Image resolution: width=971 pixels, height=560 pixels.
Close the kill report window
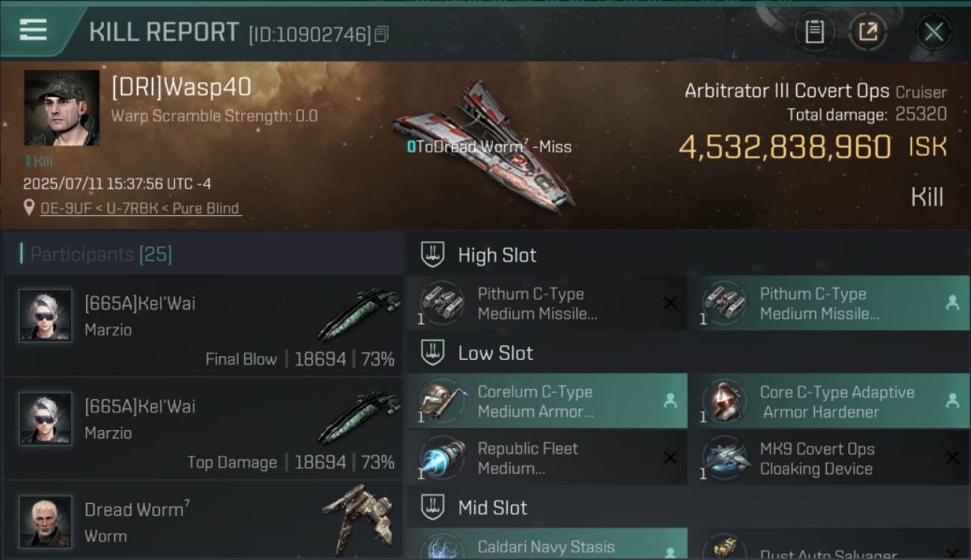pos(934,32)
